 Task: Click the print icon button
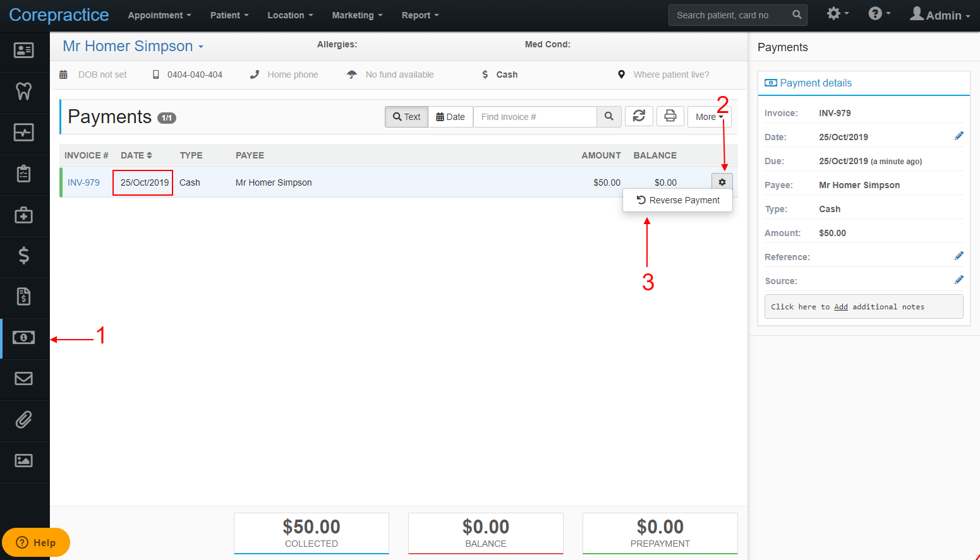point(670,116)
